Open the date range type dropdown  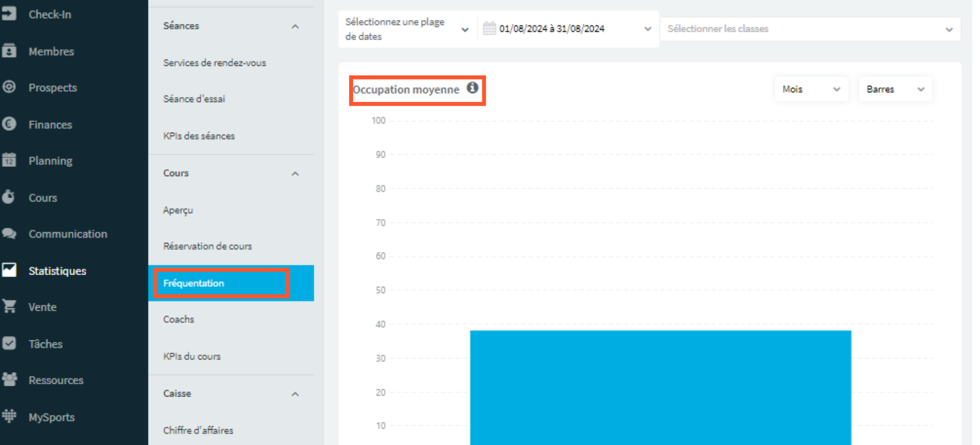[x=407, y=29]
